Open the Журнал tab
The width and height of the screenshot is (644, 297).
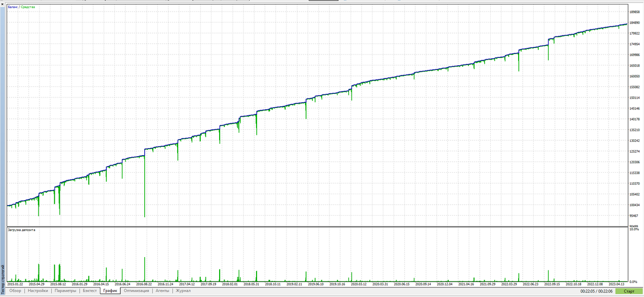coord(183,291)
